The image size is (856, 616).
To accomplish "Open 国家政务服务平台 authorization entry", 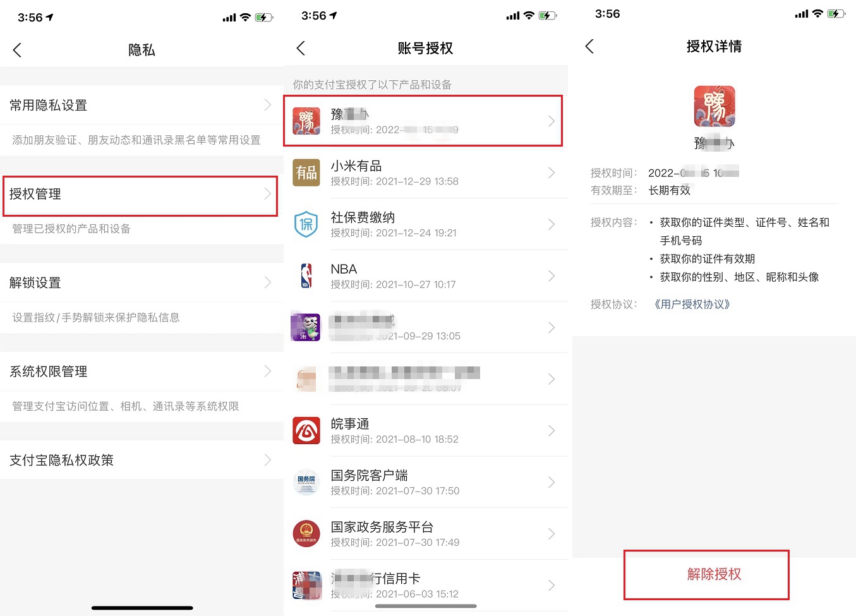I will click(426, 534).
